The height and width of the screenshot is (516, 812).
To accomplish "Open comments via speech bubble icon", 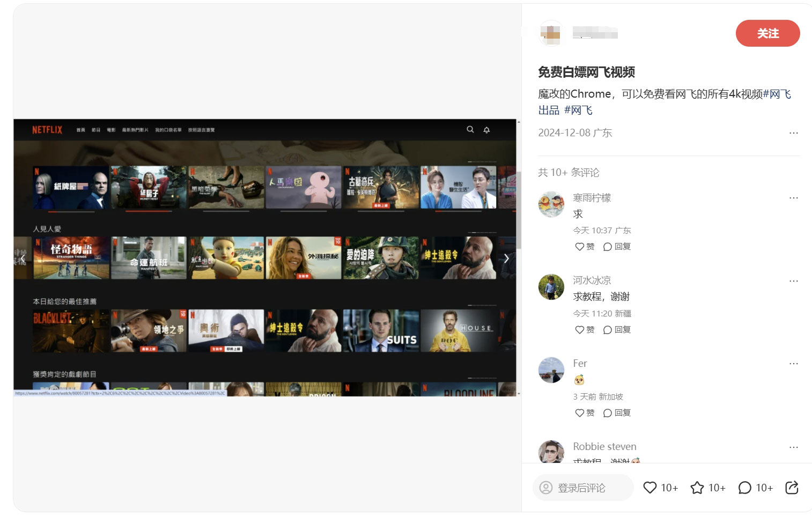I will coord(744,488).
